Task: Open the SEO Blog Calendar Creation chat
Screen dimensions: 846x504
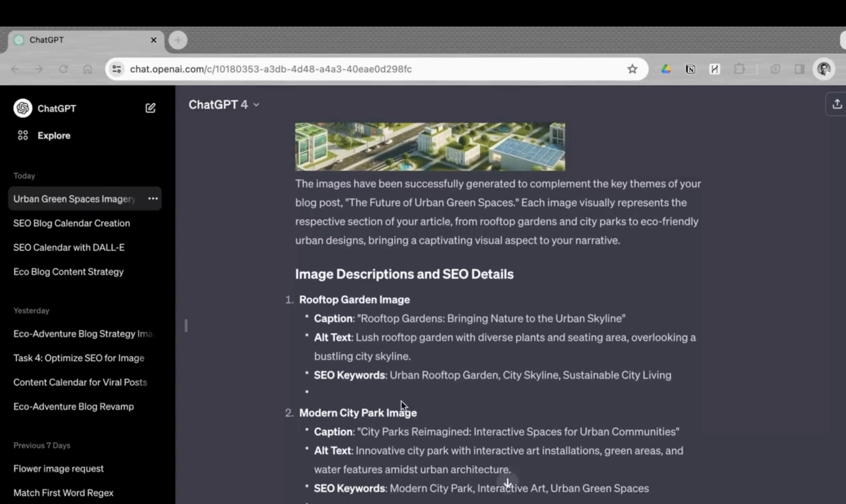Action: tap(71, 223)
